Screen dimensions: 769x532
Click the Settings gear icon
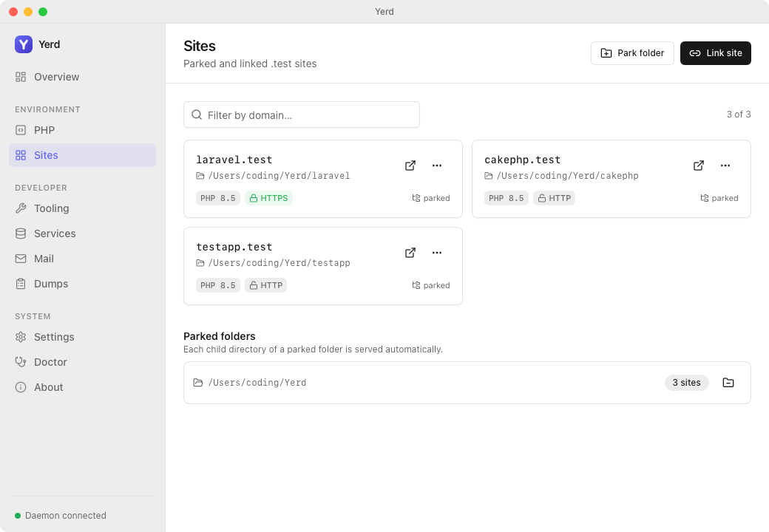tap(21, 337)
